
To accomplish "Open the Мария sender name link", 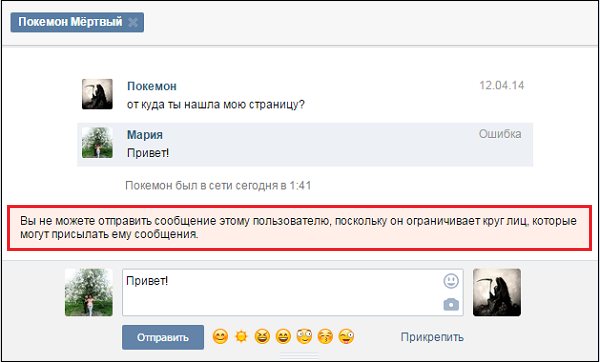I will point(145,135).
